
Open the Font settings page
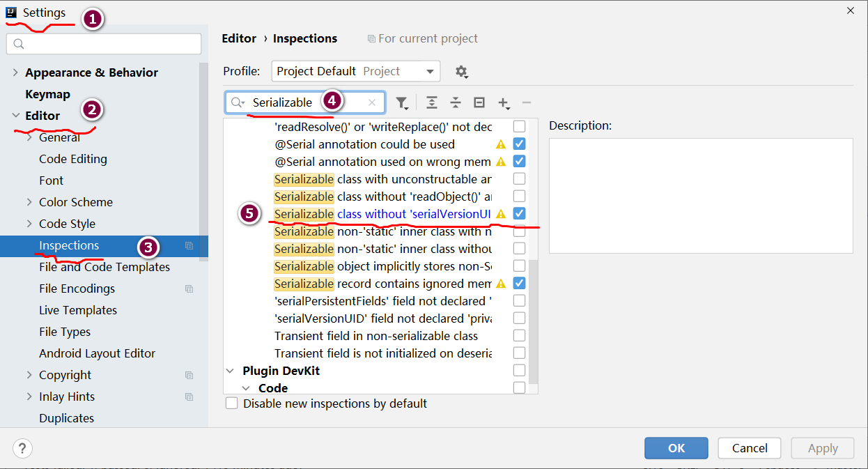coord(51,180)
